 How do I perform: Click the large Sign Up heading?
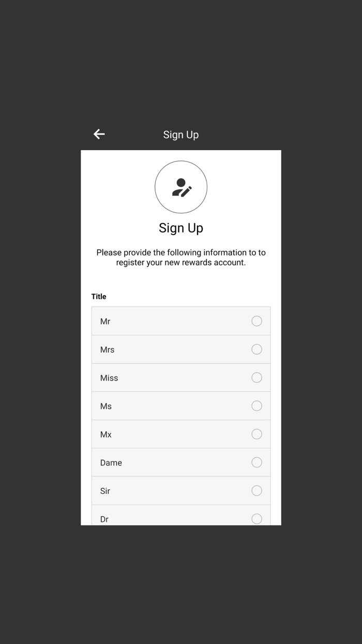point(181,228)
